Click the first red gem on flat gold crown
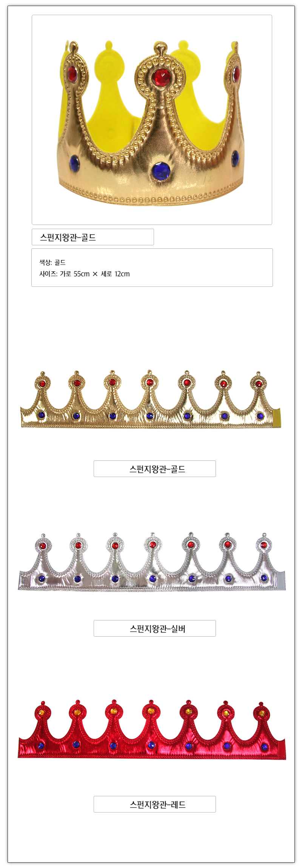This screenshot has height=868, width=302. [x=42, y=384]
